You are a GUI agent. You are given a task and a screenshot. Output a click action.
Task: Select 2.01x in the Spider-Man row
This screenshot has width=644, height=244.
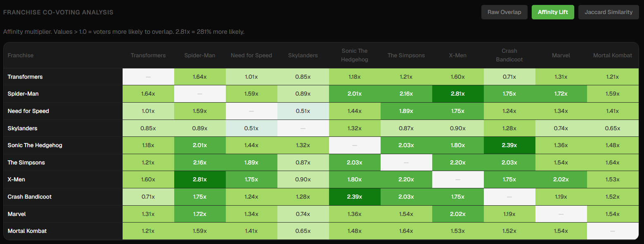coord(355,94)
